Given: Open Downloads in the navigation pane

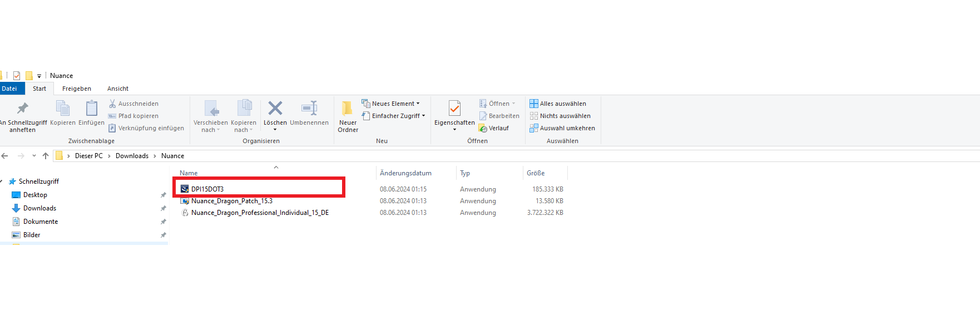Looking at the screenshot, I should [39, 208].
